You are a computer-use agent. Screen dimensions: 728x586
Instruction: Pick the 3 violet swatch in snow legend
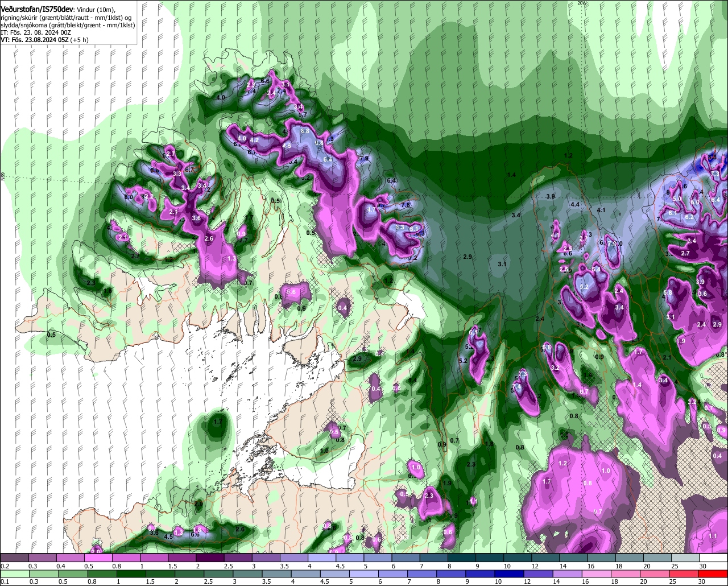point(266,558)
